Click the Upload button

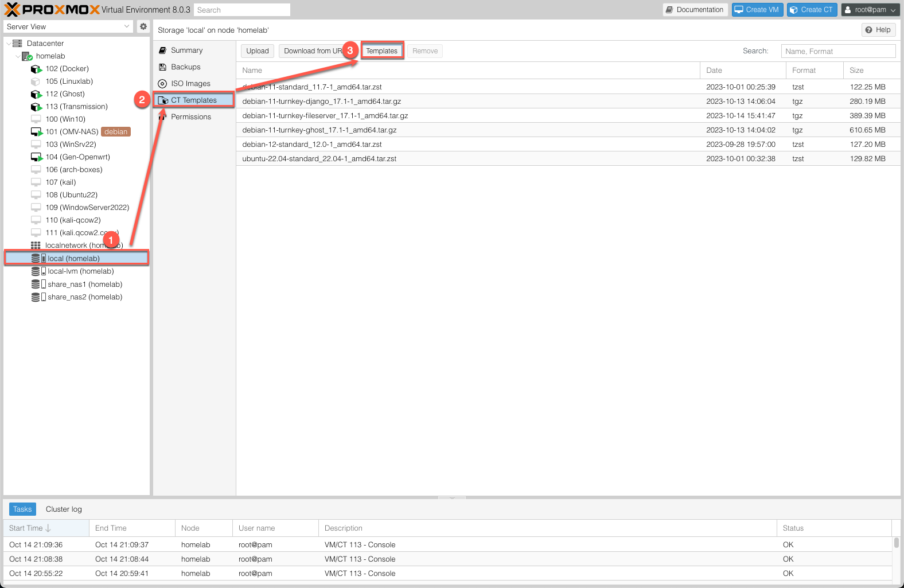click(258, 51)
